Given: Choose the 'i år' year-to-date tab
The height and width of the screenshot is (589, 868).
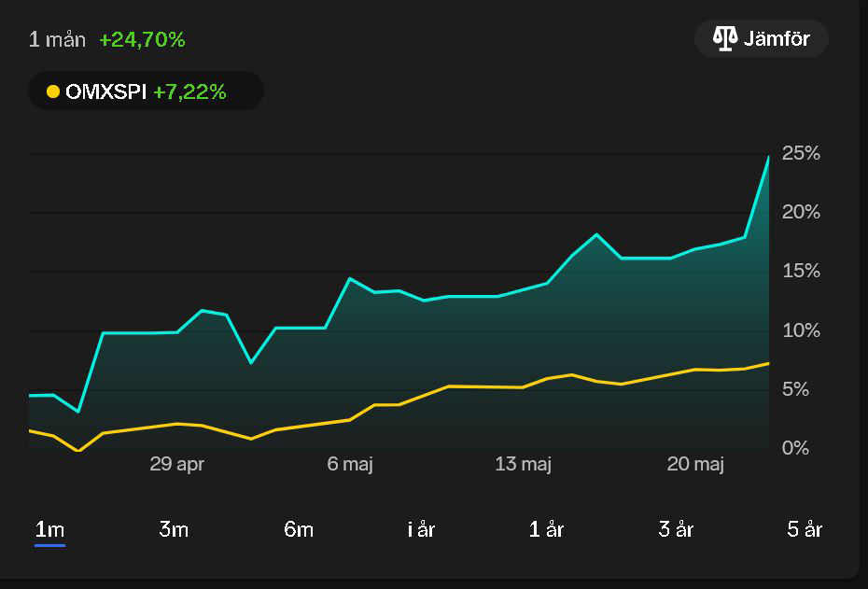Looking at the screenshot, I should click(x=421, y=529).
